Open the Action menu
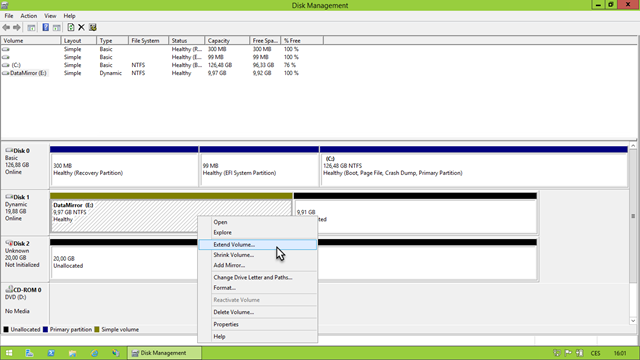The width and height of the screenshot is (640, 360). [x=29, y=16]
